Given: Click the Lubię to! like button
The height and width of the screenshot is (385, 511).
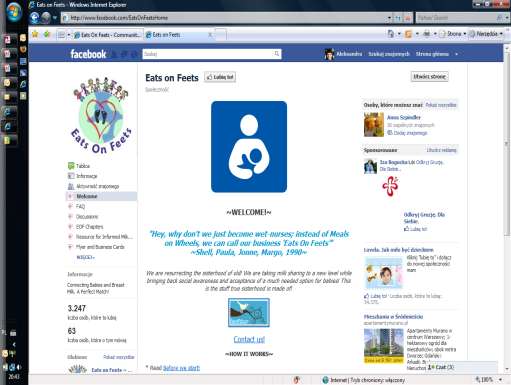Looking at the screenshot, I should [x=220, y=77].
